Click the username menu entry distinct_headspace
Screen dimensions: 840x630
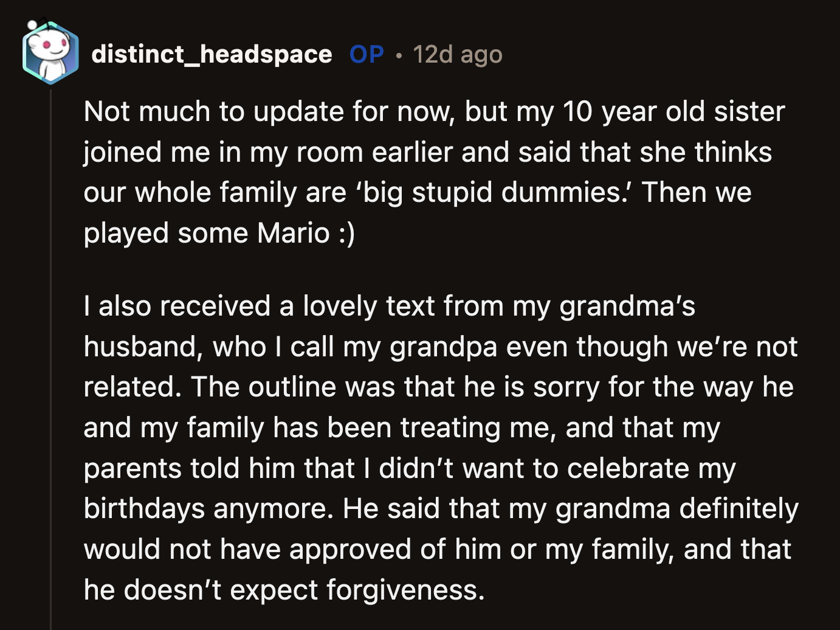tap(212, 54)
